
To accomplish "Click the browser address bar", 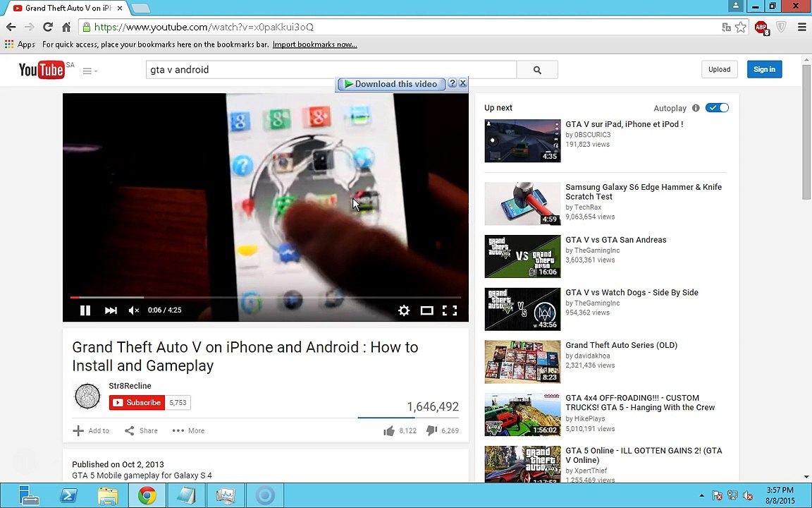I will click(399, 27).
